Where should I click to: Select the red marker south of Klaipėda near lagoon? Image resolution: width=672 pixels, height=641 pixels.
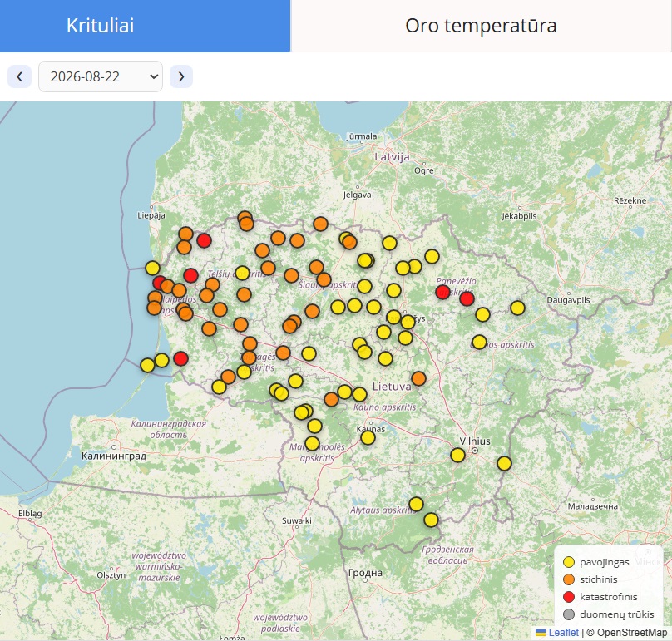point(180,358)
